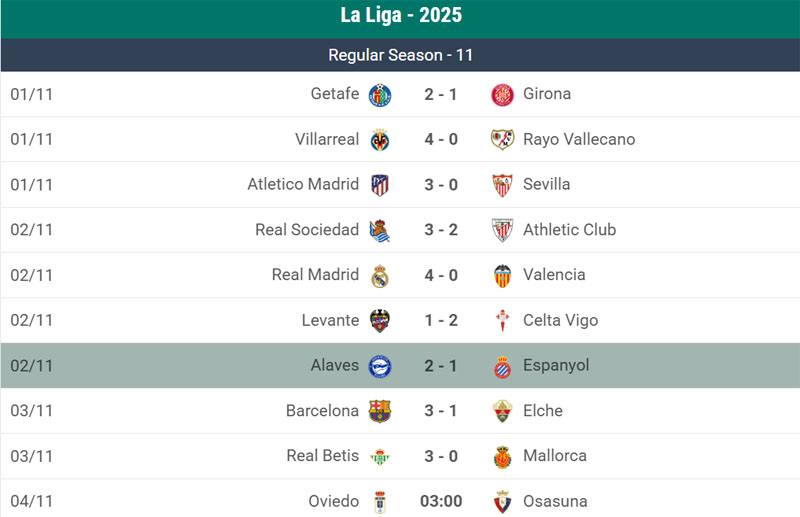
Task: Click the La Liga - 2025 header
Action: 400,16
